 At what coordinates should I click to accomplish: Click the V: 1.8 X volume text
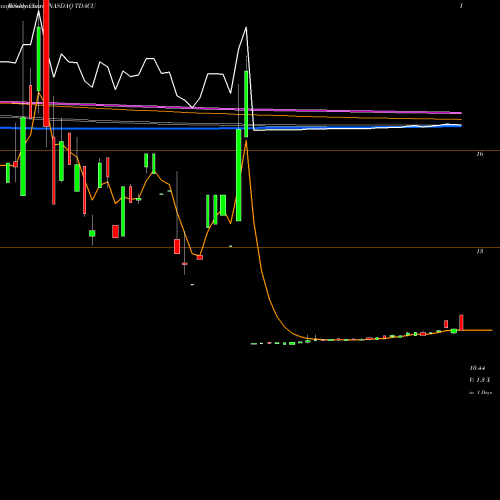[x=480, y=380]
